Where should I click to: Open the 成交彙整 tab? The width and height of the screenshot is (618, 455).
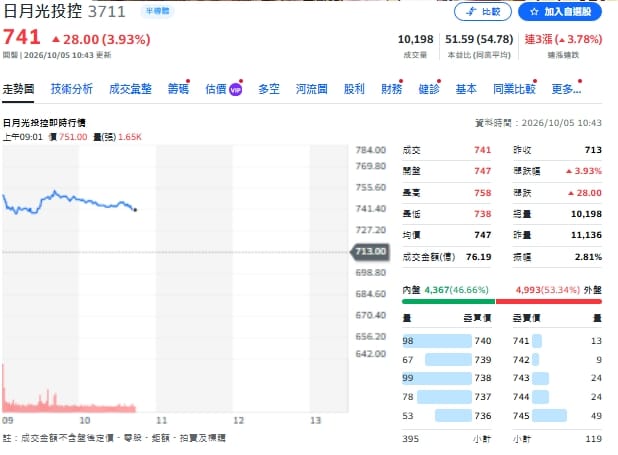pyautogui.click(x=130, y=89)
